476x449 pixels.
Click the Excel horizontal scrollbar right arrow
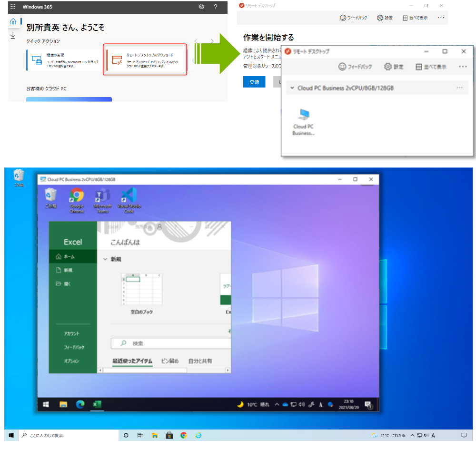(x=228, y=370)
